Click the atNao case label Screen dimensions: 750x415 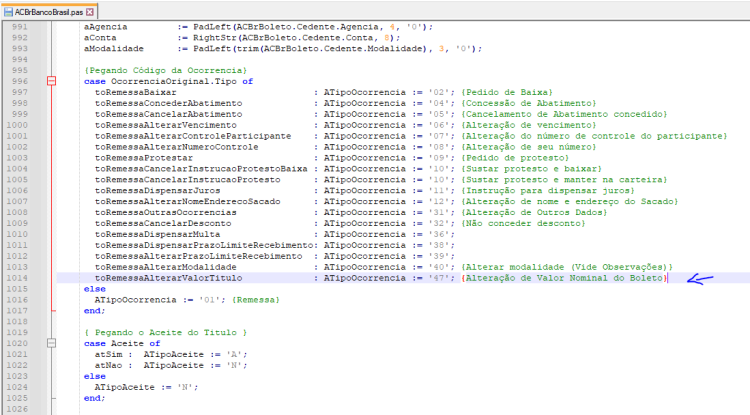click(108, 366)
